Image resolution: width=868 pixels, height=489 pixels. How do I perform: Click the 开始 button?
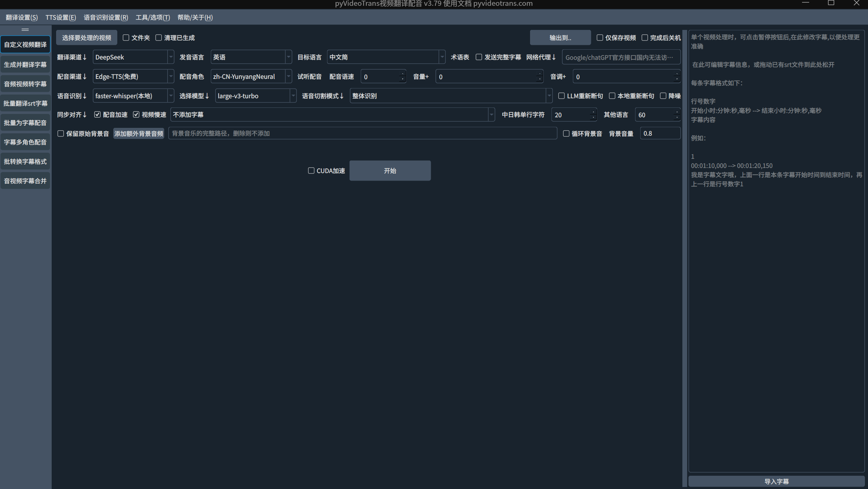(x=390, y=171)
